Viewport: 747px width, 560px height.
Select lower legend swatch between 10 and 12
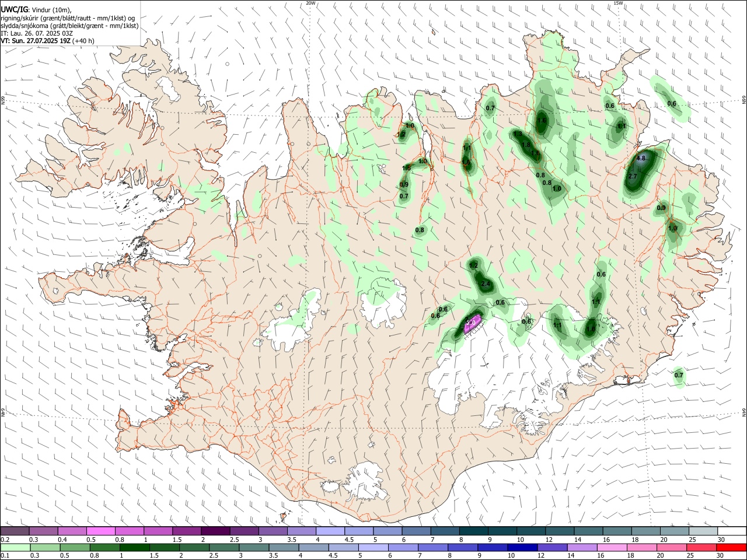tap(522, 547)
